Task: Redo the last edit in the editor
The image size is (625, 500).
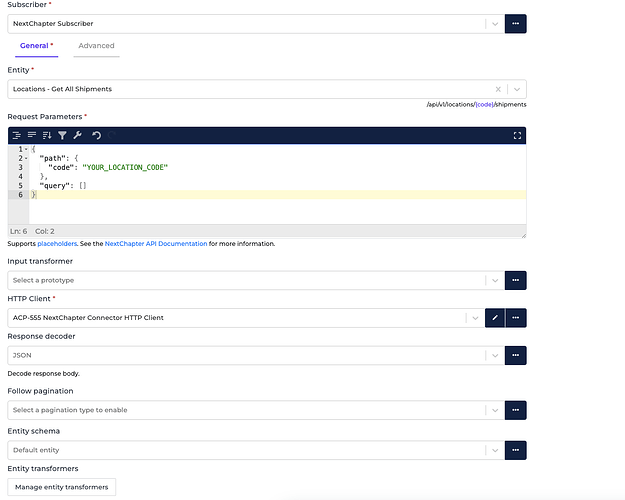Action: [x=112, y=136]
